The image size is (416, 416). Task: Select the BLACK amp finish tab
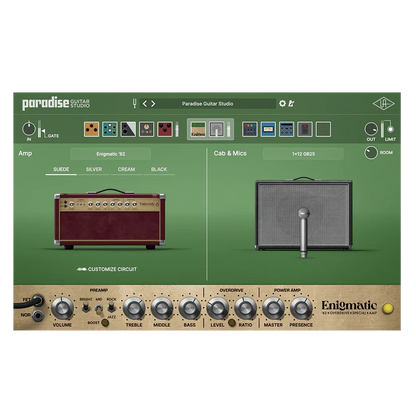[159, 169]
